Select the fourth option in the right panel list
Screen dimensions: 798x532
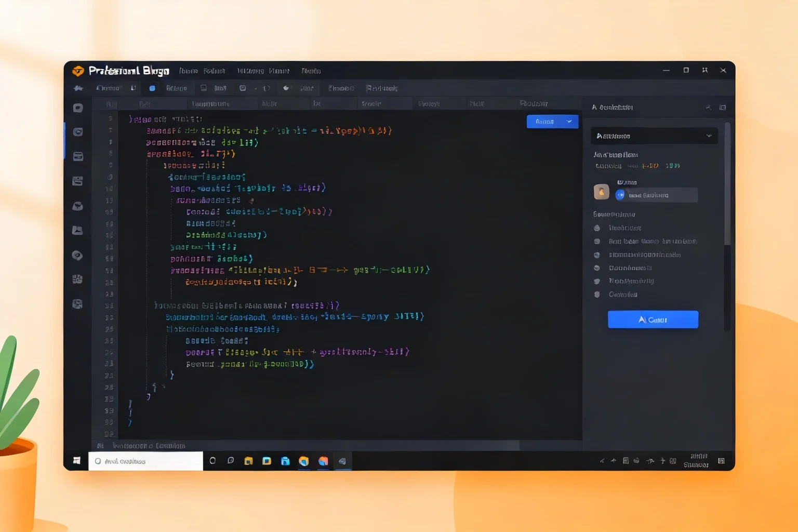(622, 268)
